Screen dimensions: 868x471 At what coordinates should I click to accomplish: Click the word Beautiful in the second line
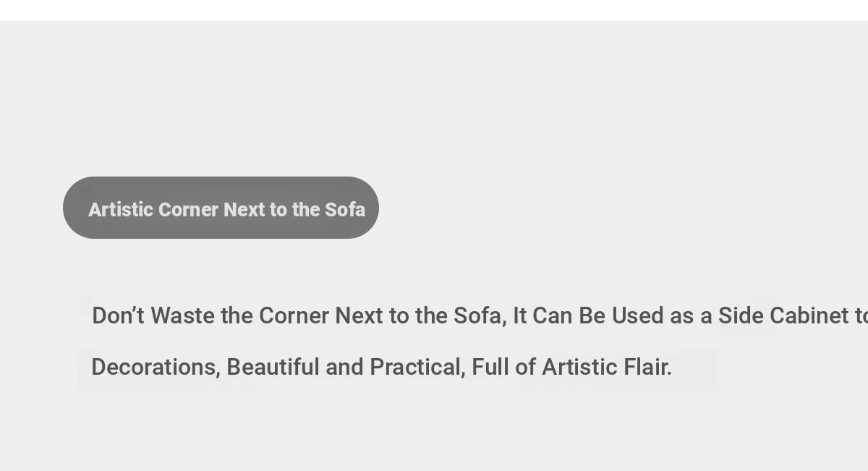[273, 367]
